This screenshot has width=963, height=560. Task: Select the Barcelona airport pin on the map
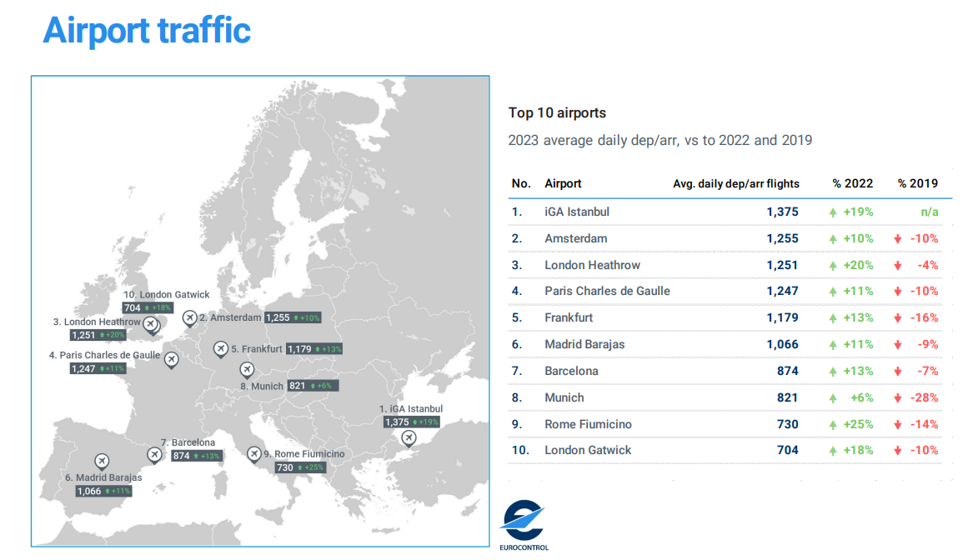tap(155, 455)
